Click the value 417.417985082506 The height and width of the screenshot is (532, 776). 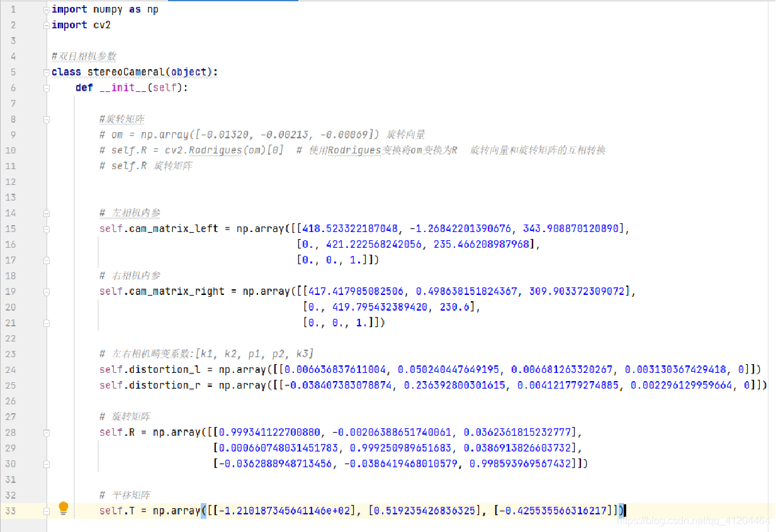tap(356, 292)
